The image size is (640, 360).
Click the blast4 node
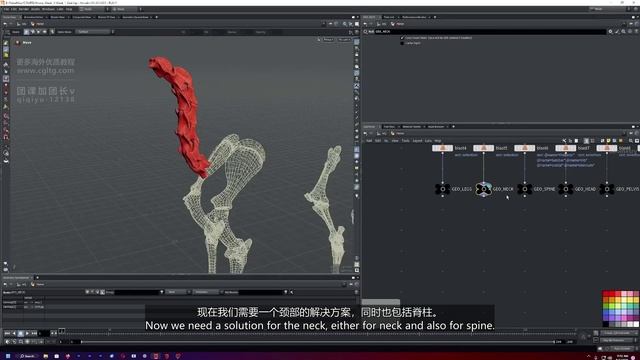(x=442, y=148)
